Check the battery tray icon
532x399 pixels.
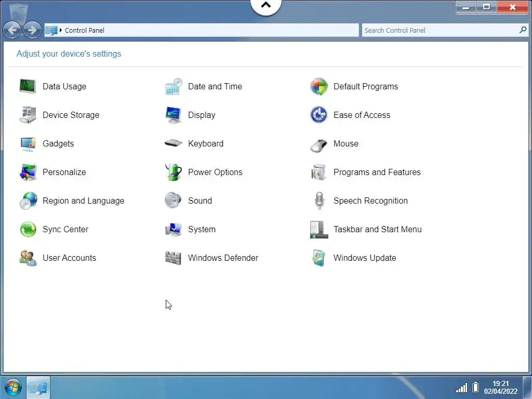(x=476, y=387)
